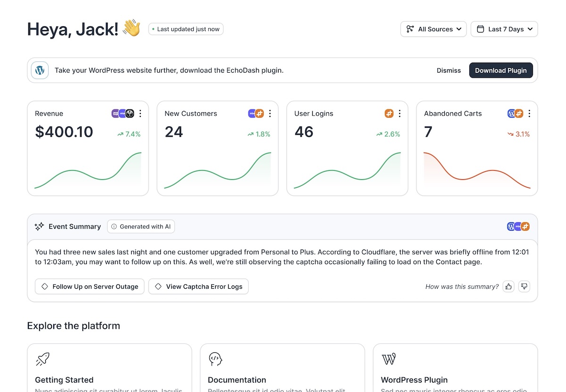This screenshot has width=566, height=392.
Task: Click the Download Plugin button
Action: (501, 70)
